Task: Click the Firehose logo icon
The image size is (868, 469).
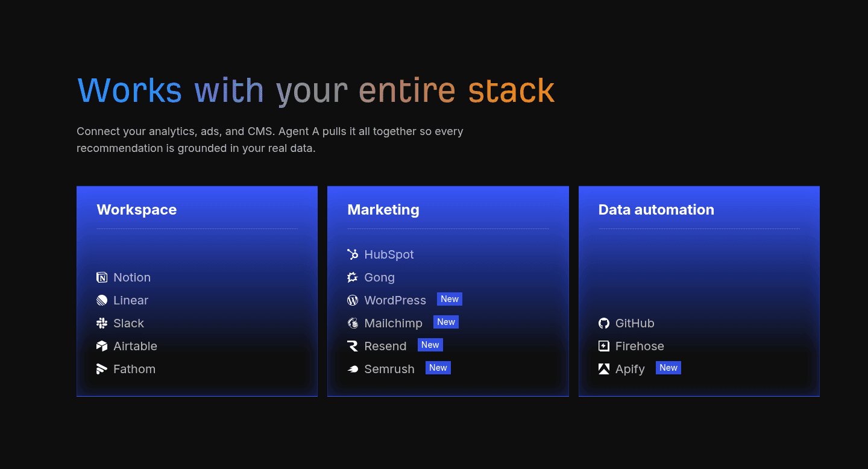Action: (x=604, y=346)
